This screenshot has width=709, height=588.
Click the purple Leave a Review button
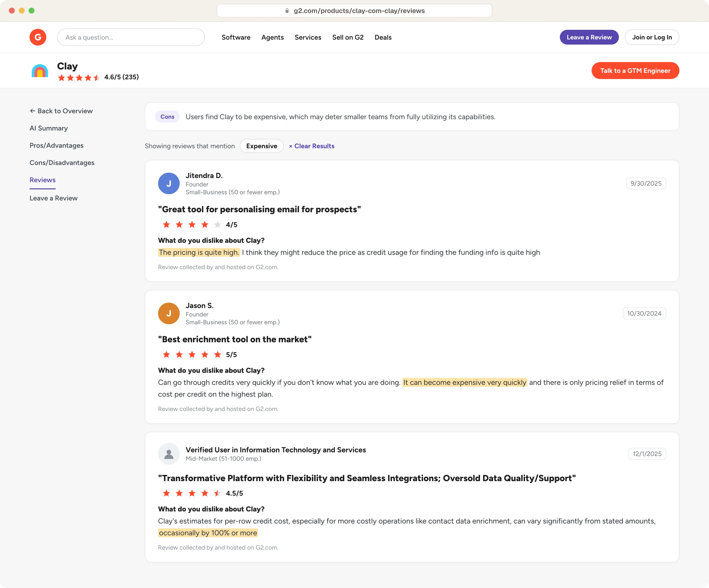coord(589,37)
